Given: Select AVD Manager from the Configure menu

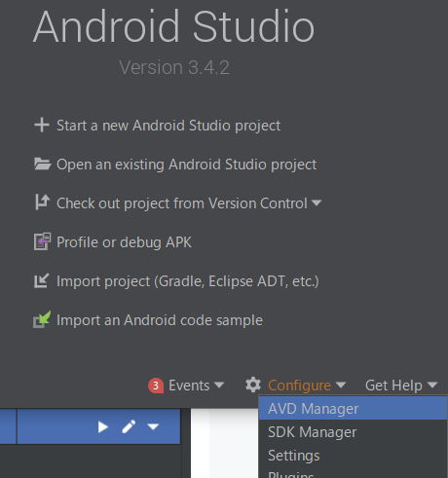Looking at the screenshot, I should click(x=353, y=409).
